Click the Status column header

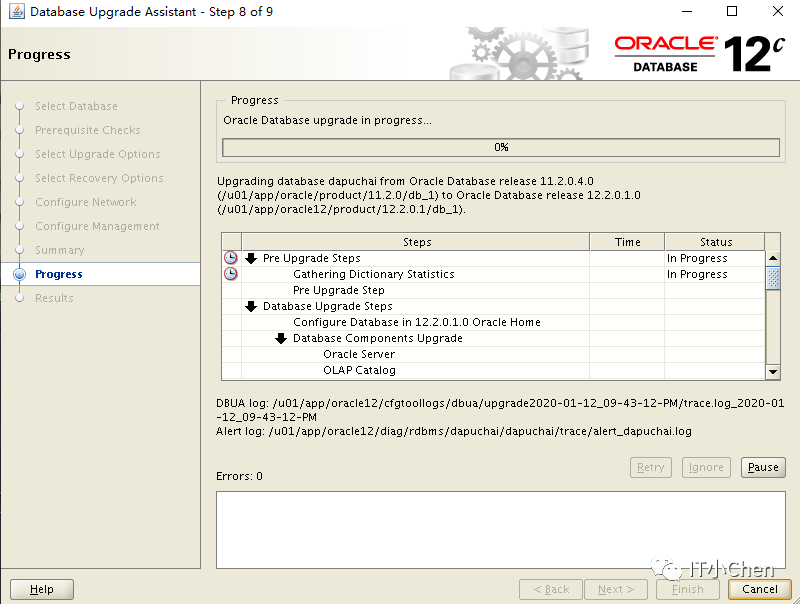click(715, 242)
